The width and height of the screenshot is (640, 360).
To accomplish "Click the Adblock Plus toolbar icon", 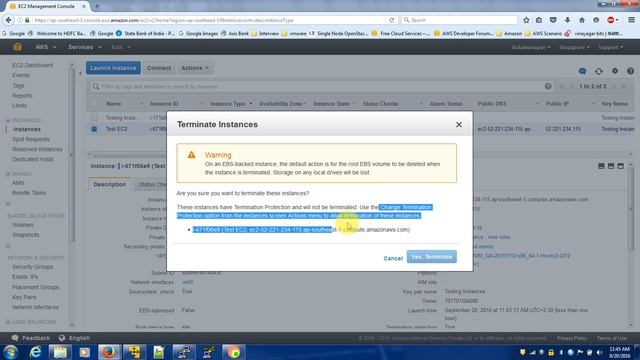I will point(611,20).
